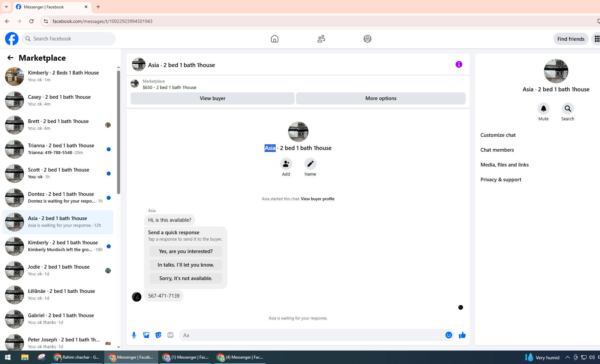Click the scroll down arrow of chat list
Screen dimensions: 600x364
coord(118,347)
